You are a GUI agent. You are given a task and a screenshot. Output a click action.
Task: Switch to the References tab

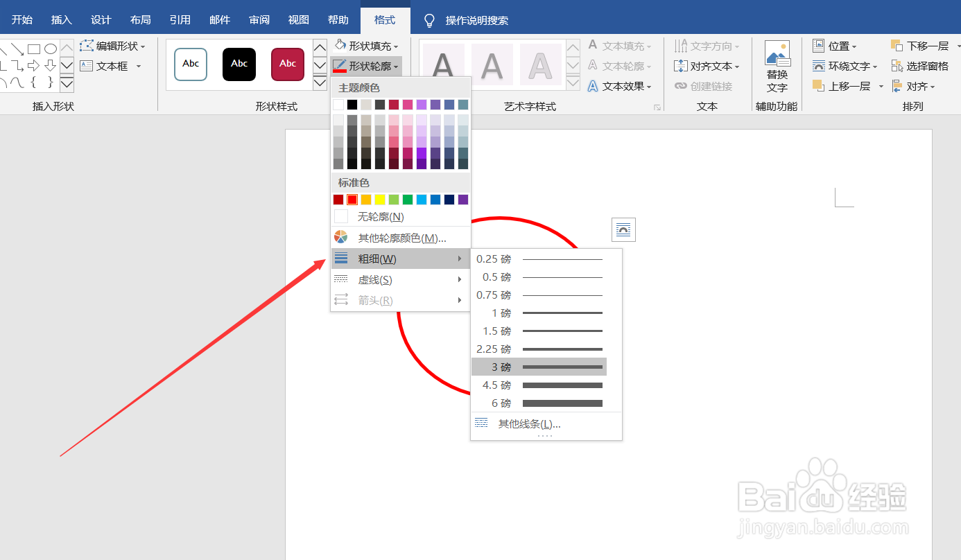(180, 20)
